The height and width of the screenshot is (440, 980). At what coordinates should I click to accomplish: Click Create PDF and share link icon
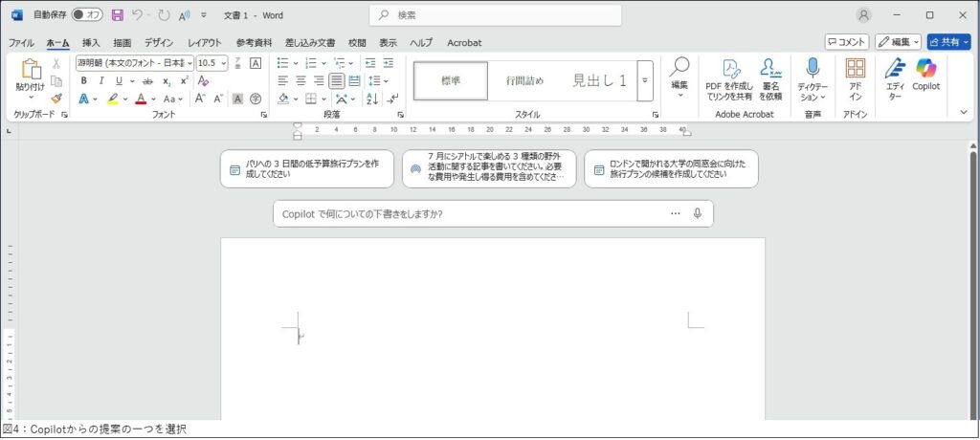(729, 69)
